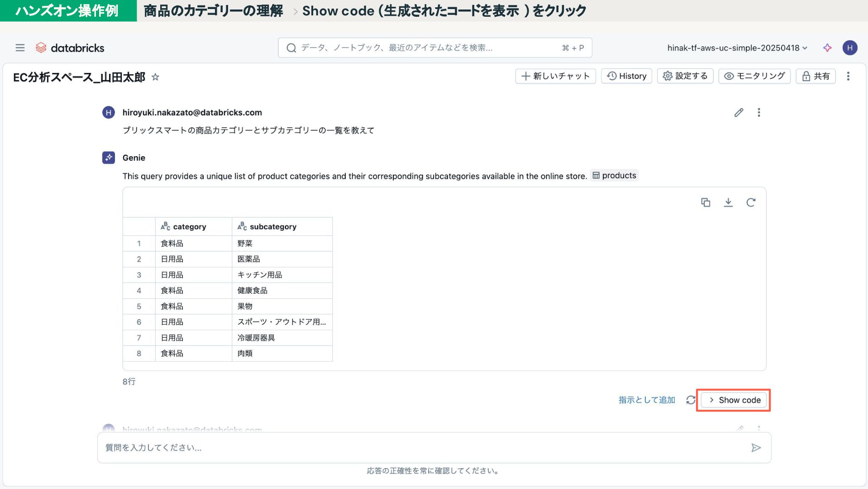Copy the result table
The height and width of the screenshot is (489, 868).
706,202
